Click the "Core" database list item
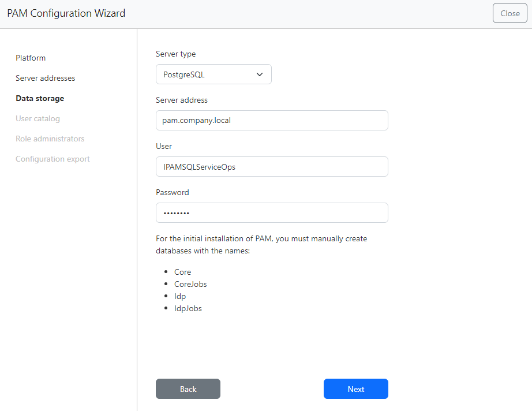 [x=182, y=272]
